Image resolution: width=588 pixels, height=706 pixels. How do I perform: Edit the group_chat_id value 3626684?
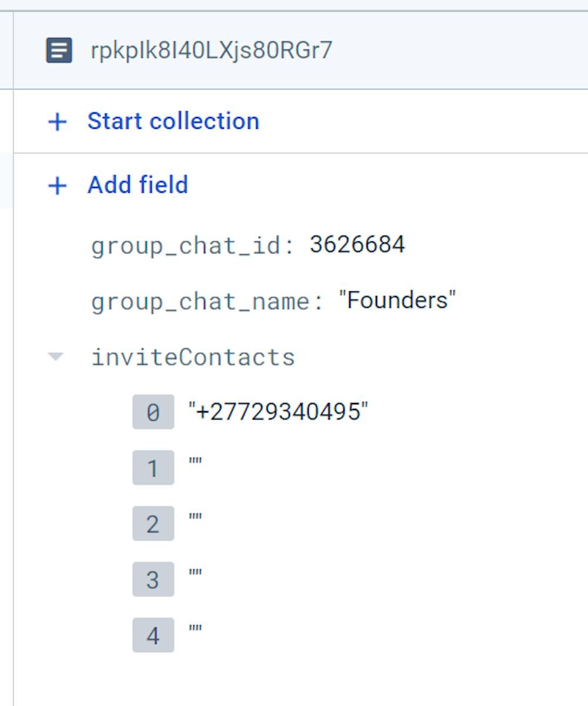point(358,244)
